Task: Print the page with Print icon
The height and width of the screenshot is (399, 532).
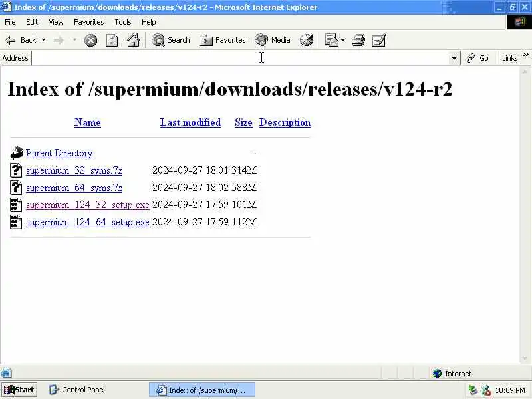Action: (x=358, y=41)
